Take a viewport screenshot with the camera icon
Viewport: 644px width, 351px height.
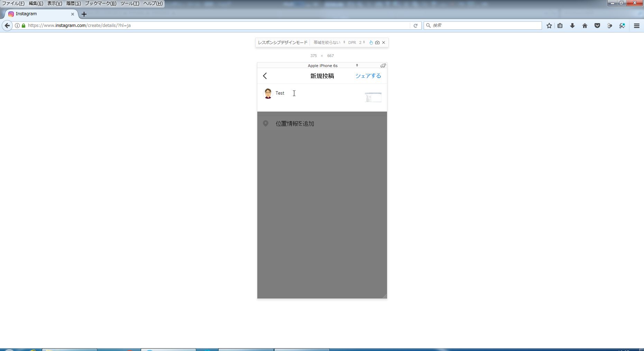coord(377,42)
